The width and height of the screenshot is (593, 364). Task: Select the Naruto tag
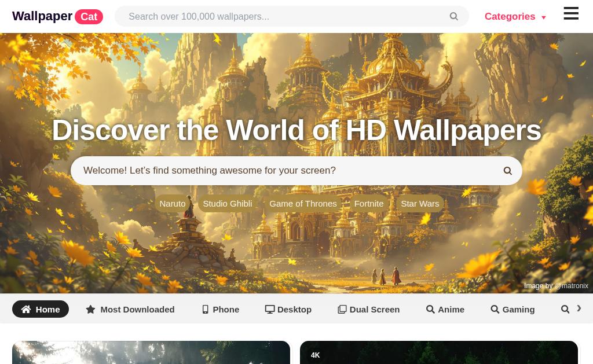click(x=173, y=203)
